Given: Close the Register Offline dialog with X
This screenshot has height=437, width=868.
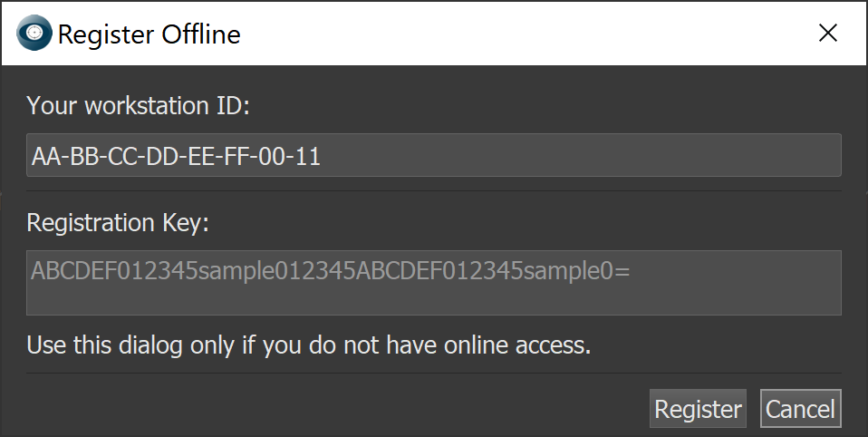Looking at the screenshot, I should point(827,34).
